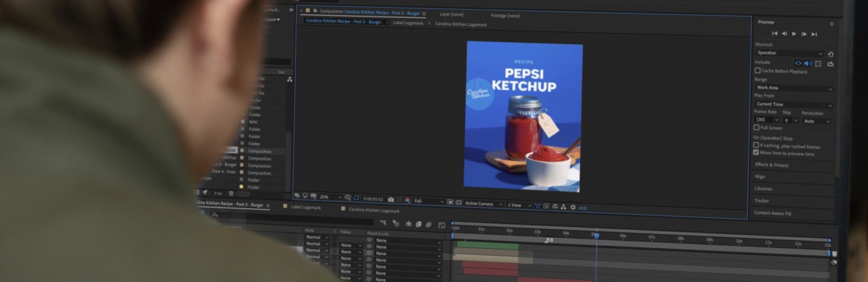Open the Preview panel menu
This screenshot has width=868, height=282.
click(831, 24)
